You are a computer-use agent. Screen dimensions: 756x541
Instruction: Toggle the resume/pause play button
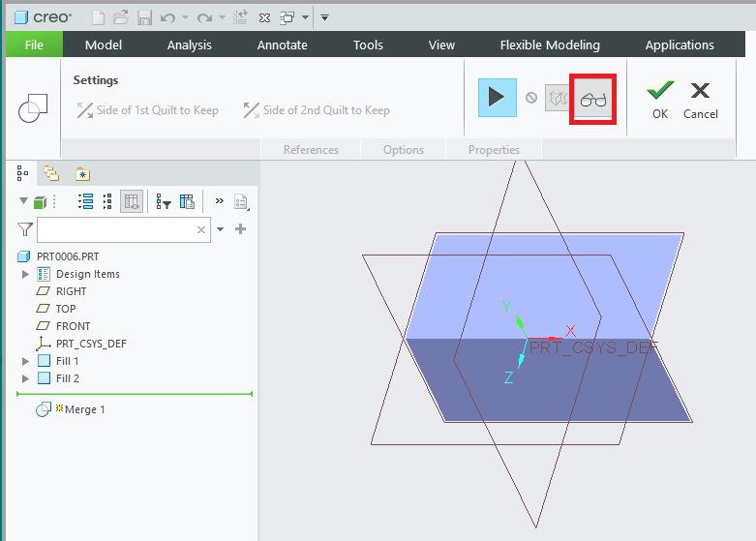click(497, 98)
